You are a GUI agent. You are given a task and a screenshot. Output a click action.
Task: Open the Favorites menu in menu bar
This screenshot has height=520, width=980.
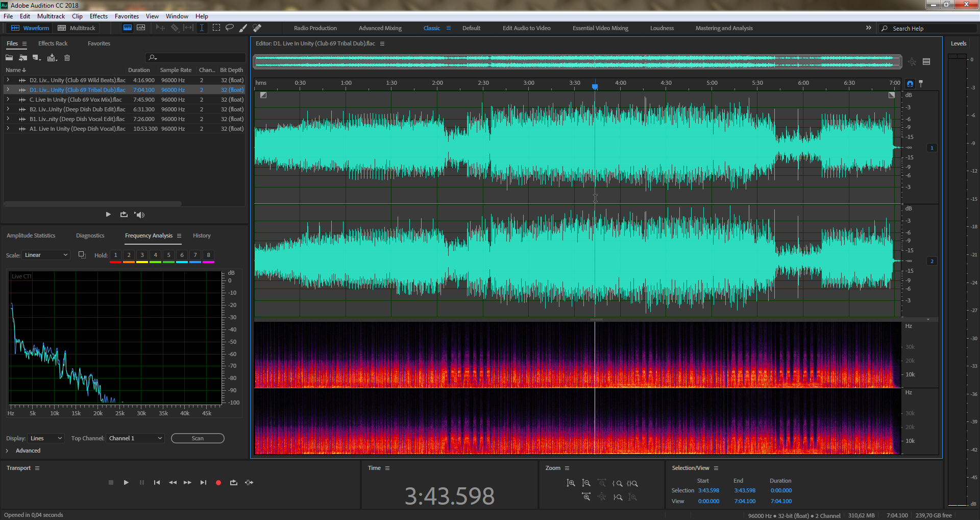click(127, 16)
